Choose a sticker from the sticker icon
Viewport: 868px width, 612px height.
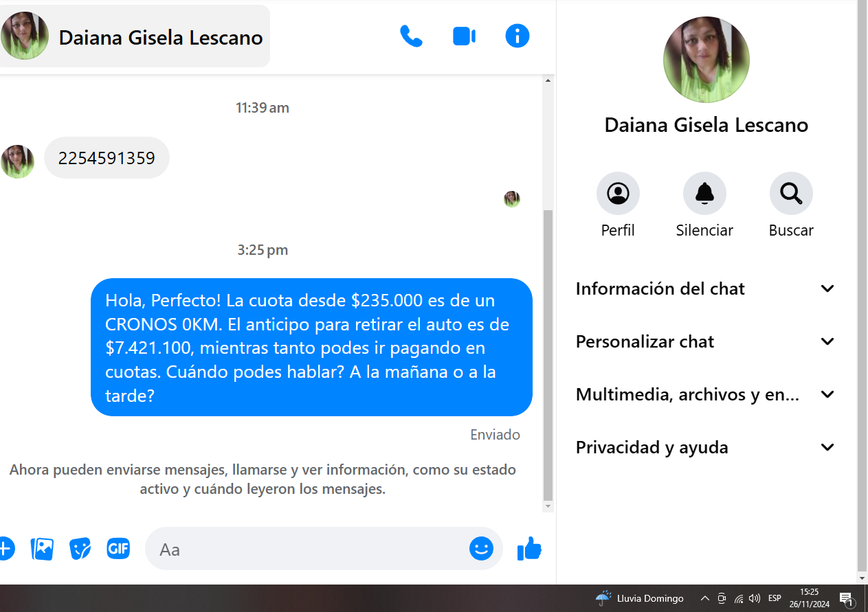(x=80, y=548)
